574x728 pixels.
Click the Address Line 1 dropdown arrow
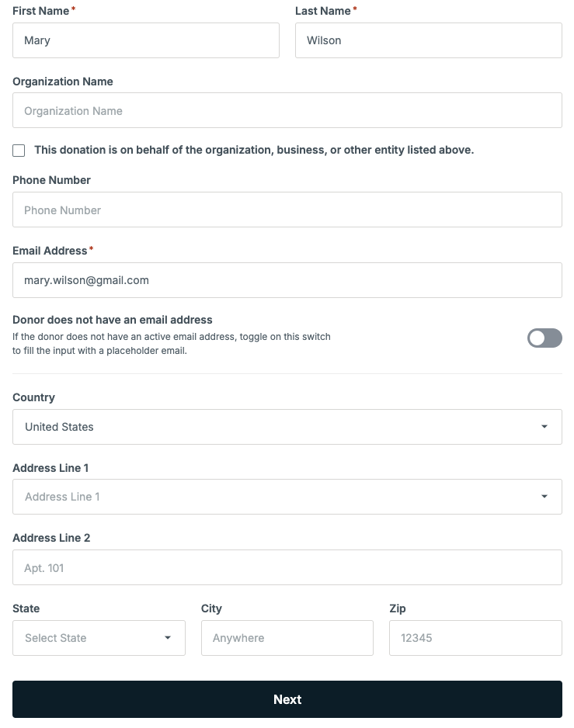tap(544, 497)
